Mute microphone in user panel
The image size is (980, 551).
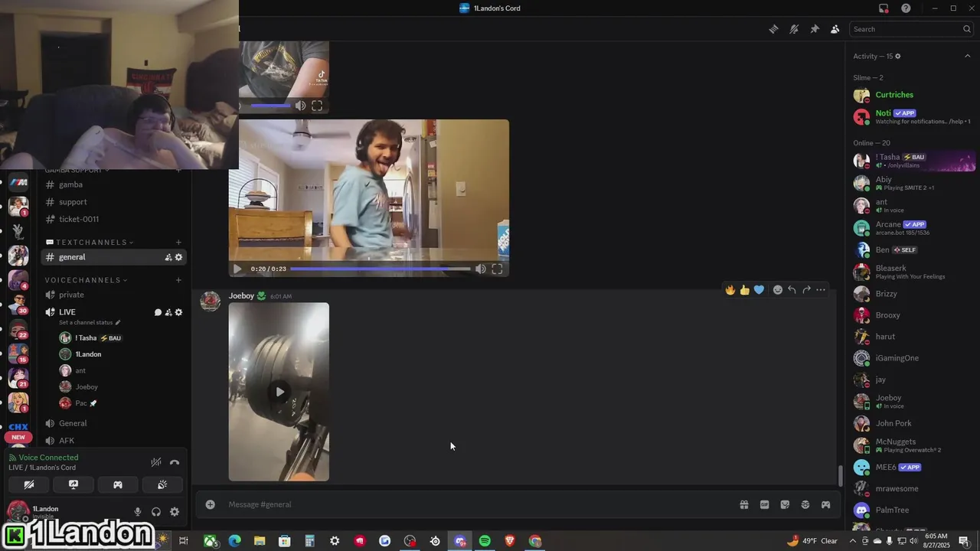coord(138,512)
